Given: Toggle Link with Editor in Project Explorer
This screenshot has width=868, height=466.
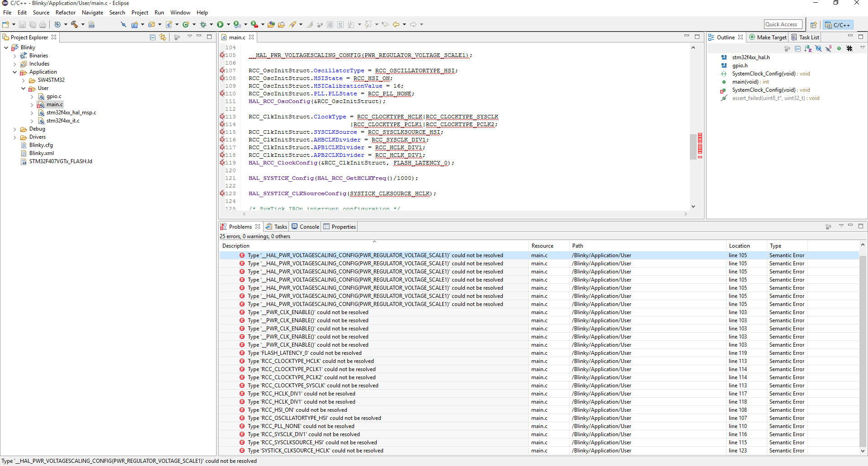Looking at the screenshot, I should coord(163,37).
